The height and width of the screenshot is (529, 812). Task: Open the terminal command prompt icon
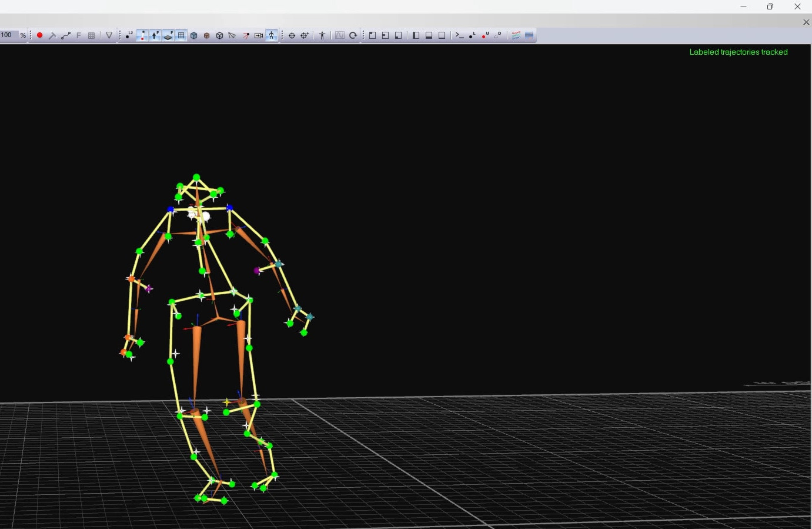click(460, 35)
